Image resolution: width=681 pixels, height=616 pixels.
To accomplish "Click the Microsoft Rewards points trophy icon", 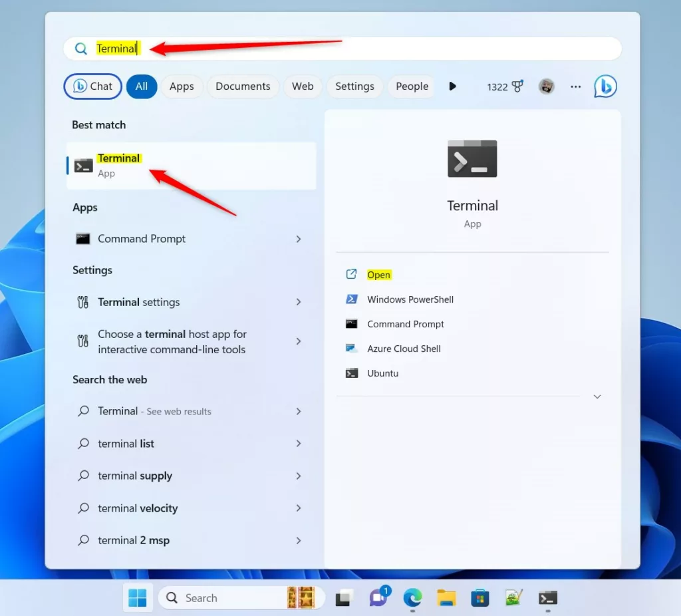I will [517, 86].
